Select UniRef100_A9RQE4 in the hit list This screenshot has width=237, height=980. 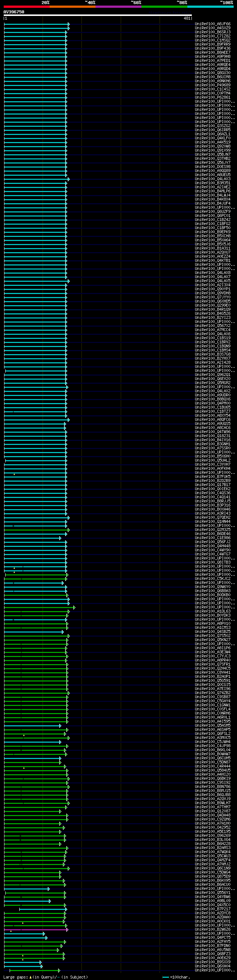click(213, 65)
